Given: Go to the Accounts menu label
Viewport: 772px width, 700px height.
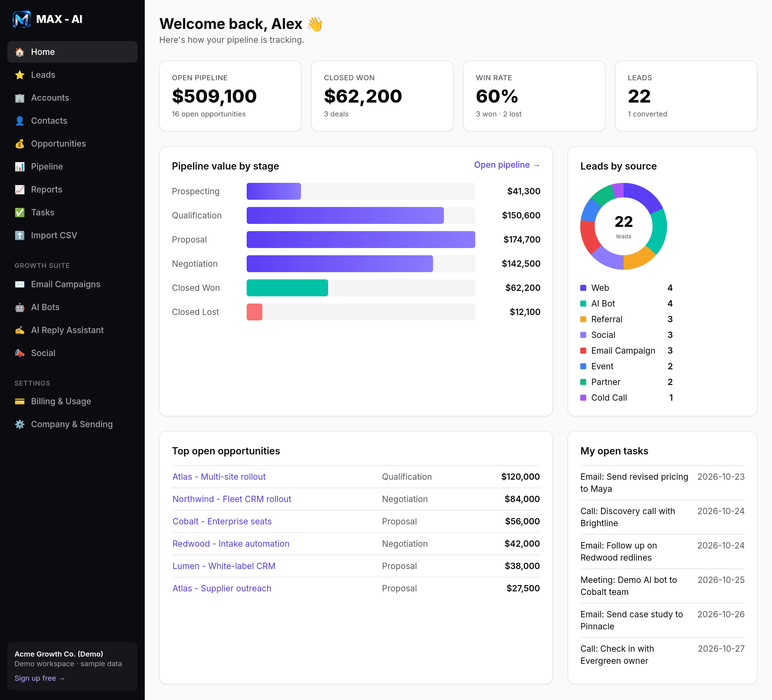Looking at the screenshot, I should [x=50, y=98].
